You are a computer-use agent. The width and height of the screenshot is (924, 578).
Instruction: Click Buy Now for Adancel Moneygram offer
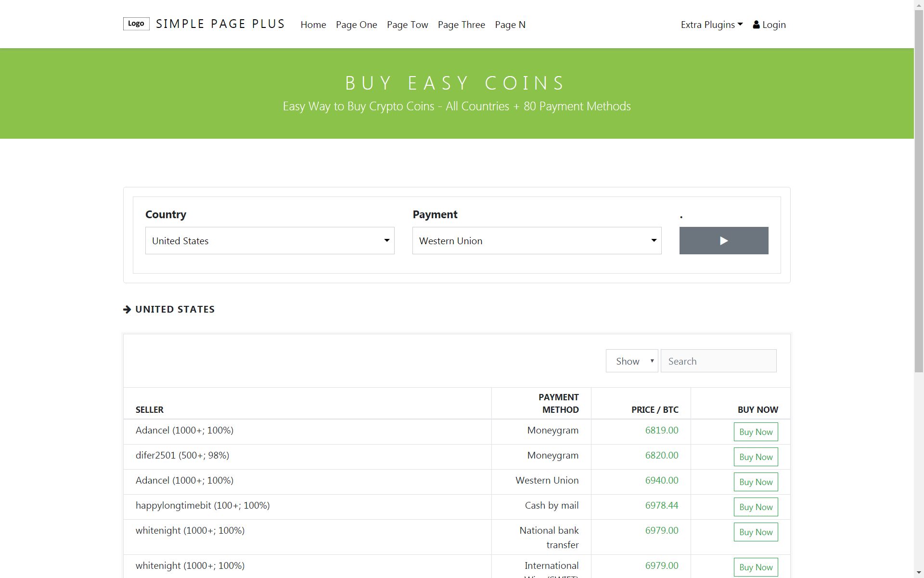point(756,432)
